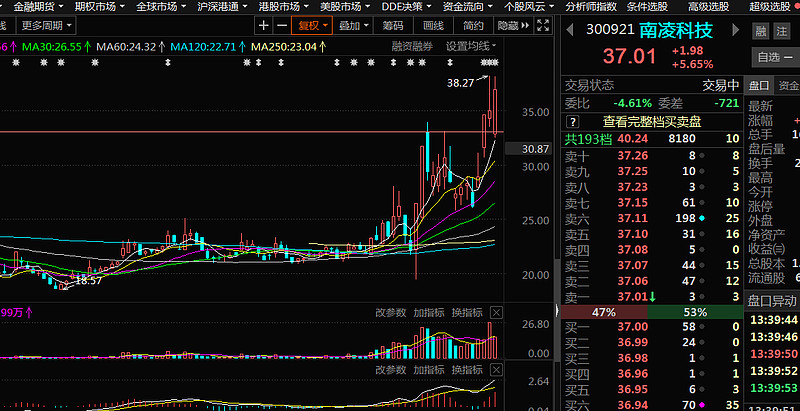Image resolution: width=800 pixels, height=411 pixels.
Task: Open the 港股市场 menu
Action: point(283,7)
